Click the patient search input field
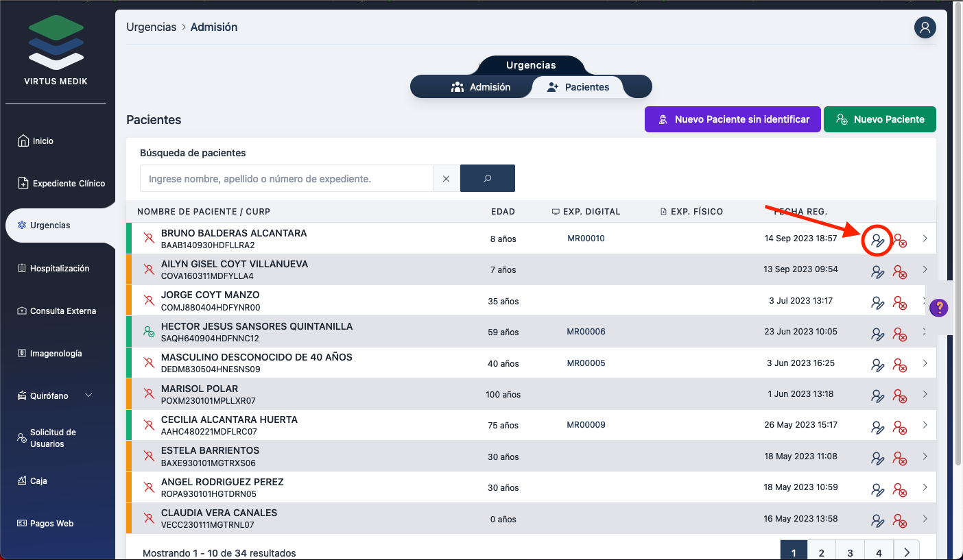963x560 pixels. pos(286,178)
